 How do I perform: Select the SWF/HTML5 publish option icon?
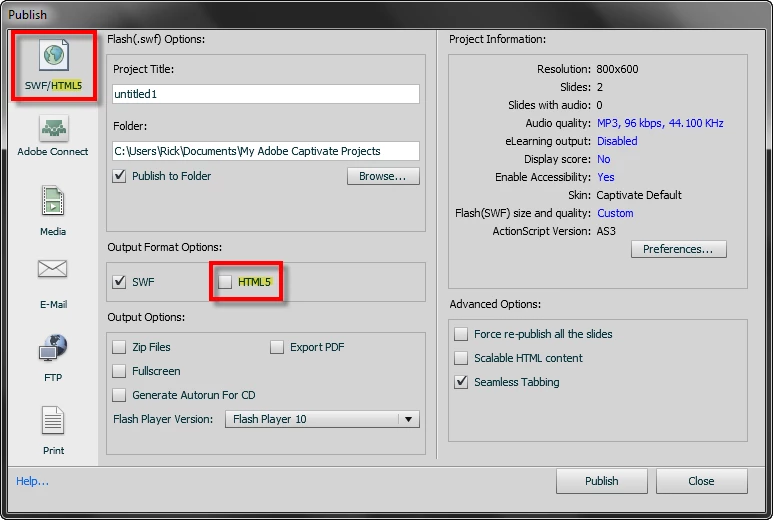point(54,55)
